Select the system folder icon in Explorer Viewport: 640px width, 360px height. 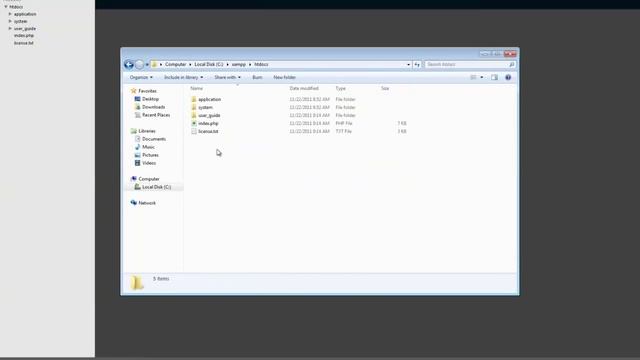[194, 107]
